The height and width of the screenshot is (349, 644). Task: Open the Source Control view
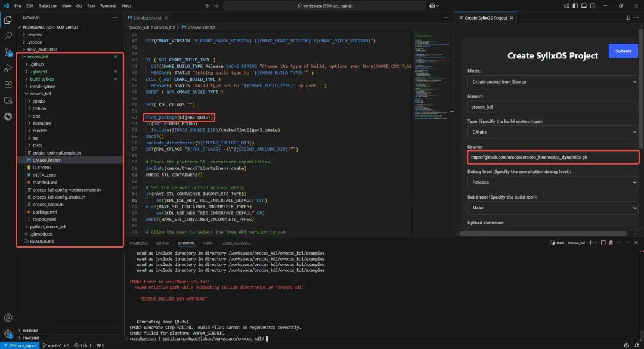(x=8, y=52)
